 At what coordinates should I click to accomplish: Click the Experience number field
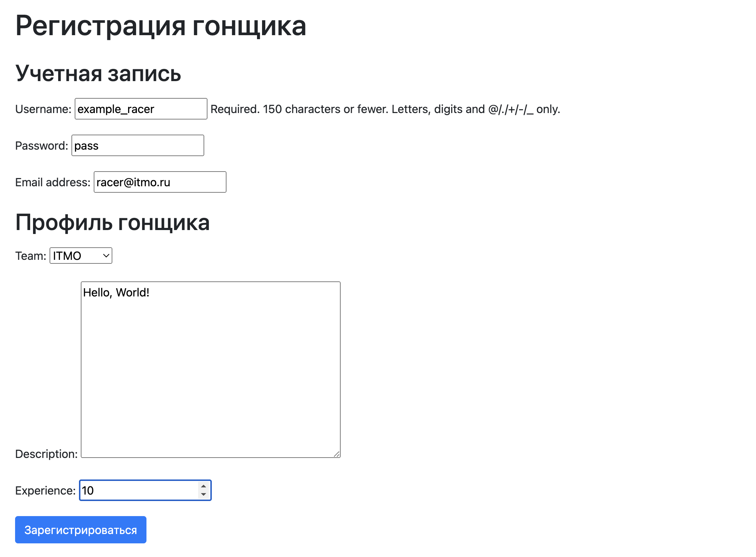click(145, 490)
